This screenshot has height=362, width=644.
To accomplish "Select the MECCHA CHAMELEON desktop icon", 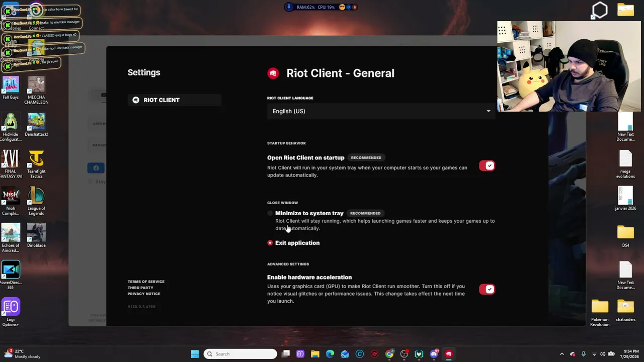I will [x=36, y=90].
